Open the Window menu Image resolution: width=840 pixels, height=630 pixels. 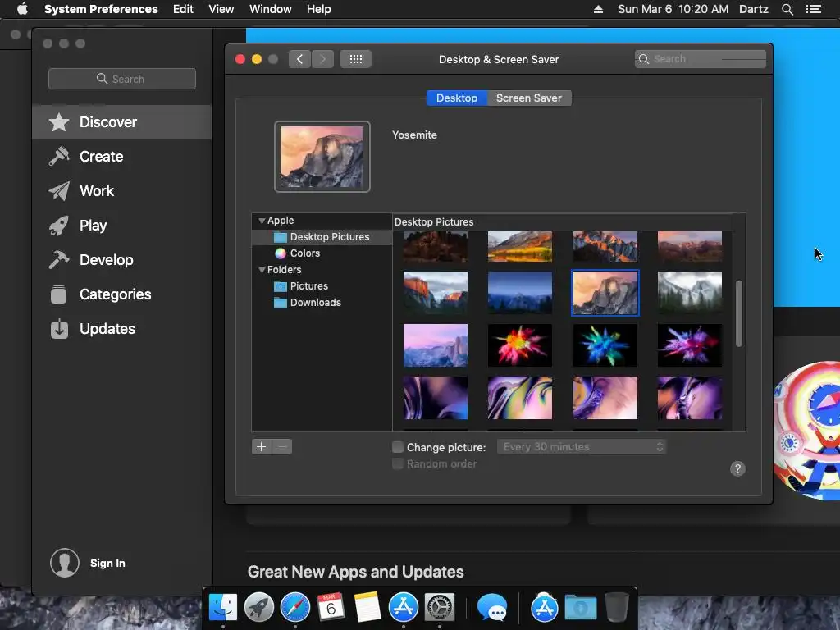pyautogui.click(x=270, y=9)
